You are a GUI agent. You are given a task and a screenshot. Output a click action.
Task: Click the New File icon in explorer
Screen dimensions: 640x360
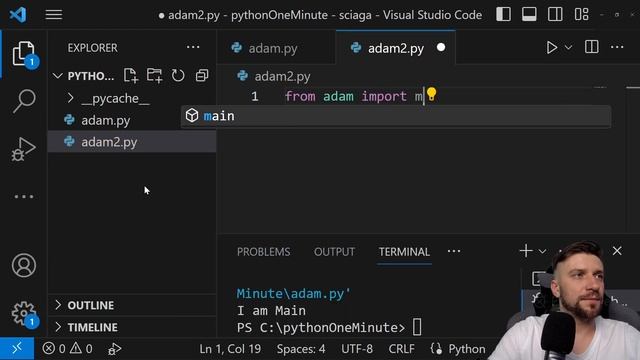[131, 76]
